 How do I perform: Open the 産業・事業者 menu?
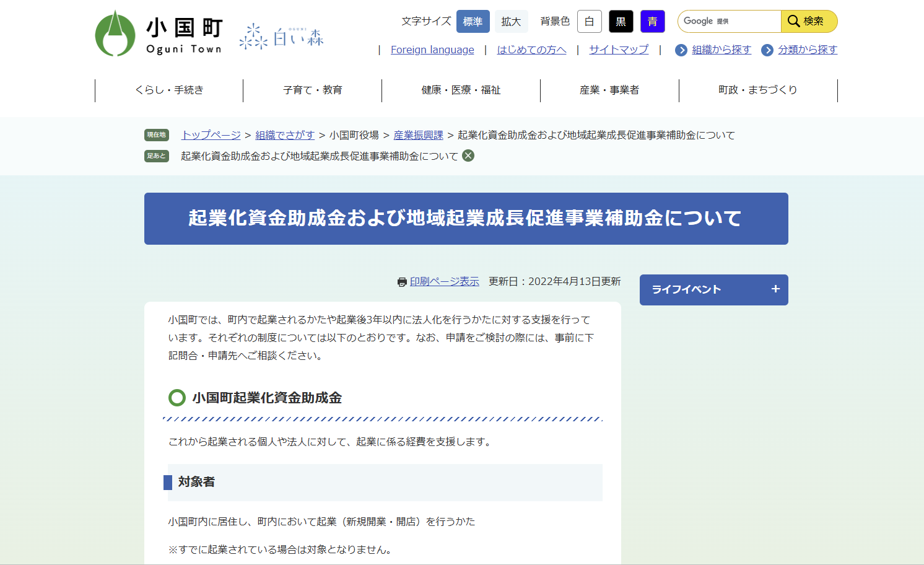point(609,90)
